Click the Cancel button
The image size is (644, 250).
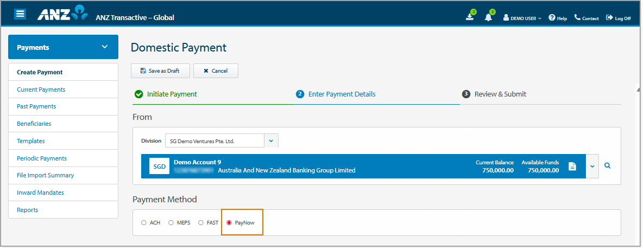216,70
